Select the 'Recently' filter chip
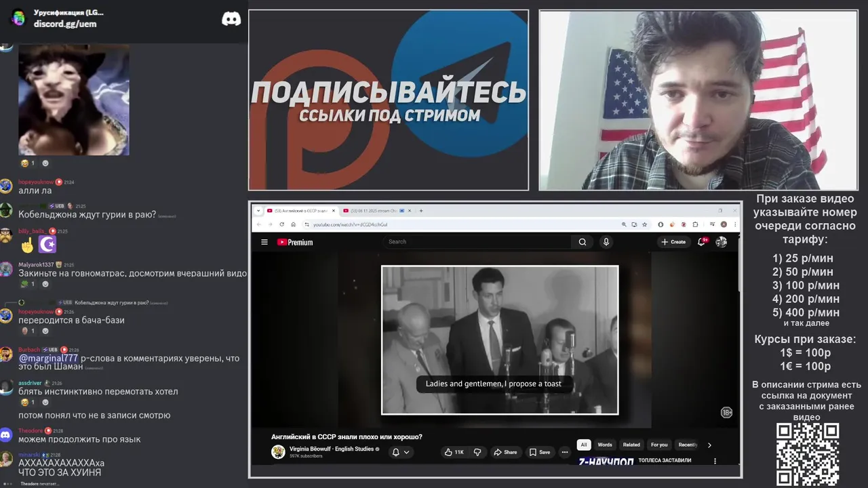Viewport: 868px width, 488px height. click(688, 445)
